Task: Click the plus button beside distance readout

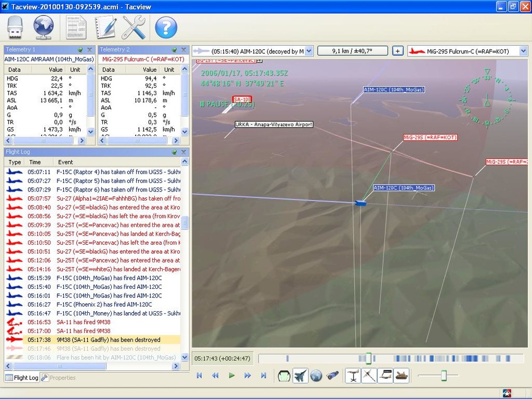Action: (397, 51)
